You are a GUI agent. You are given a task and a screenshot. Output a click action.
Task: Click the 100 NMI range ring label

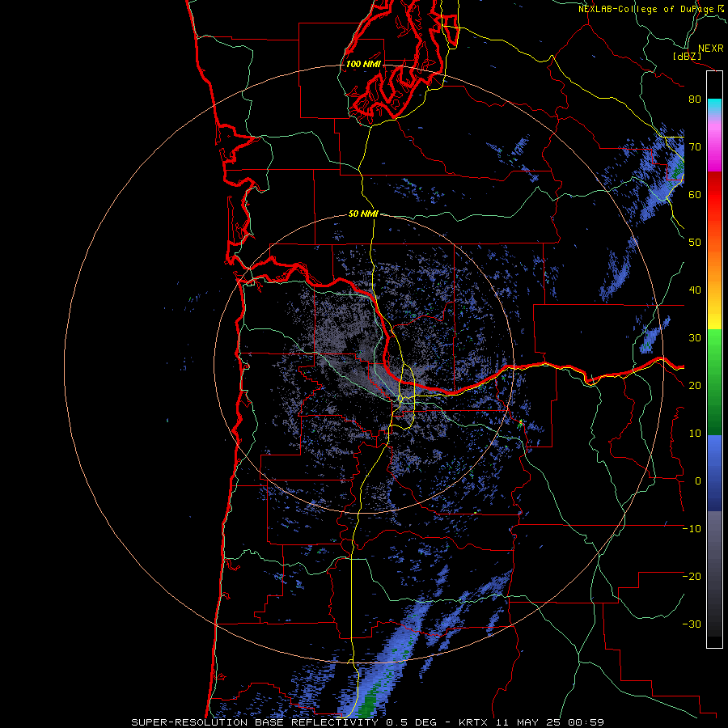click(x=363, y=64)
